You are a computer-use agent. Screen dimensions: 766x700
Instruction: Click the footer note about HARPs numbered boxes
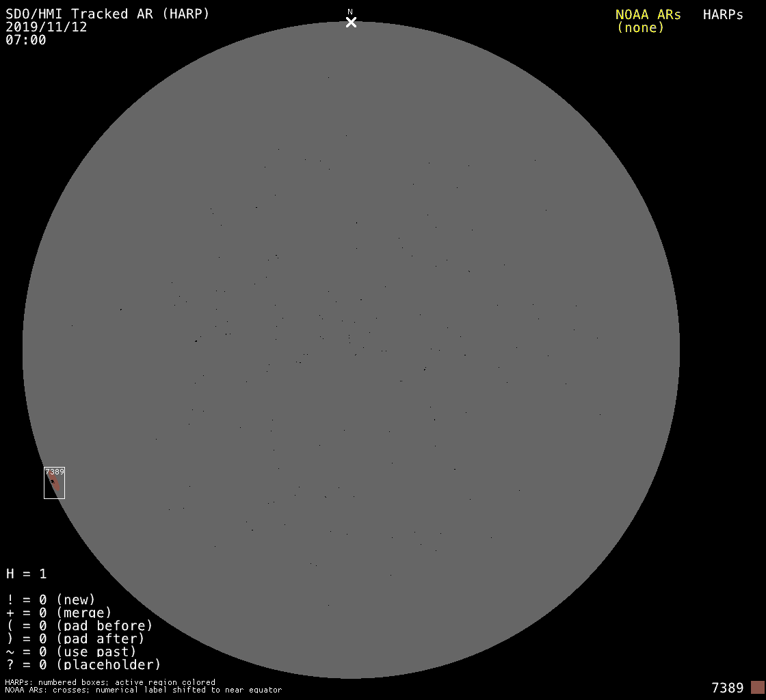click(110, 682)
